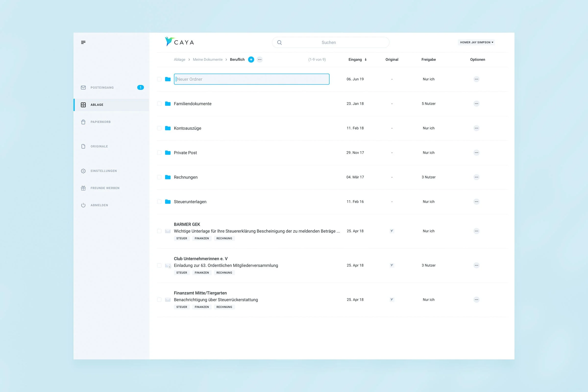
Task: Open options dots for Rechnungen folder
Action: coord(476,177)
